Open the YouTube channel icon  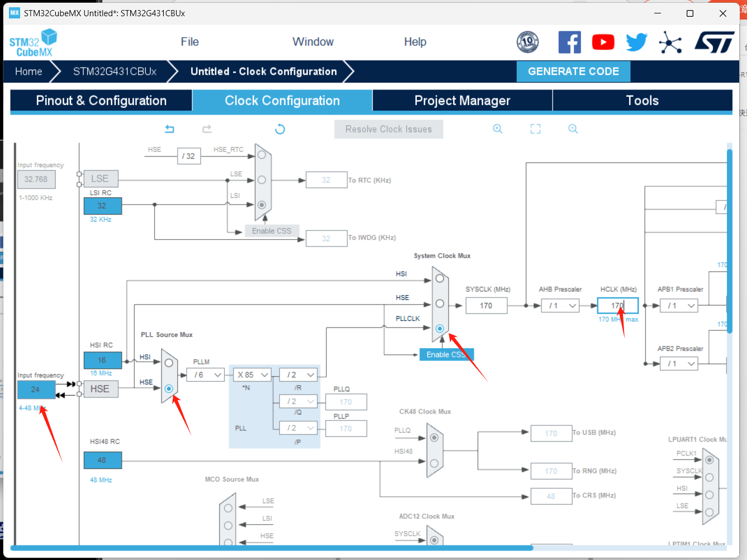pyautogui.click(x=603, y=42)
